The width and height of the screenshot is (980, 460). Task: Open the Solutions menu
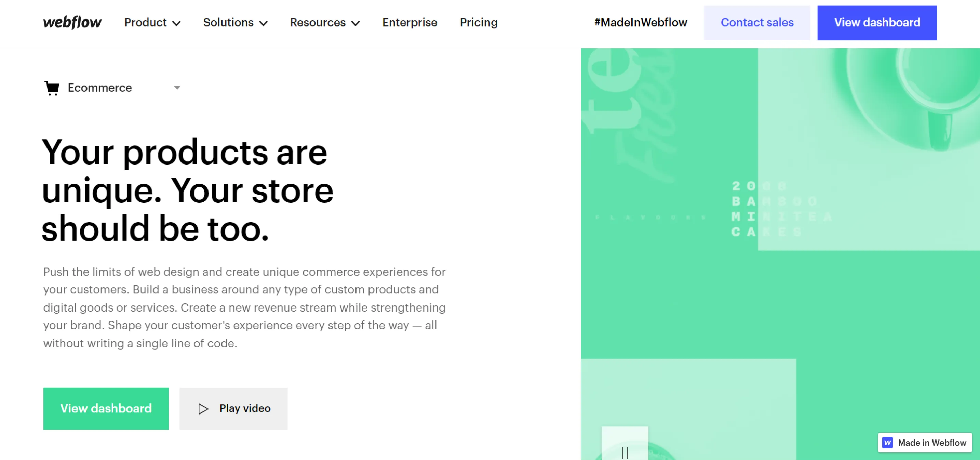click(x=235, y=23)
